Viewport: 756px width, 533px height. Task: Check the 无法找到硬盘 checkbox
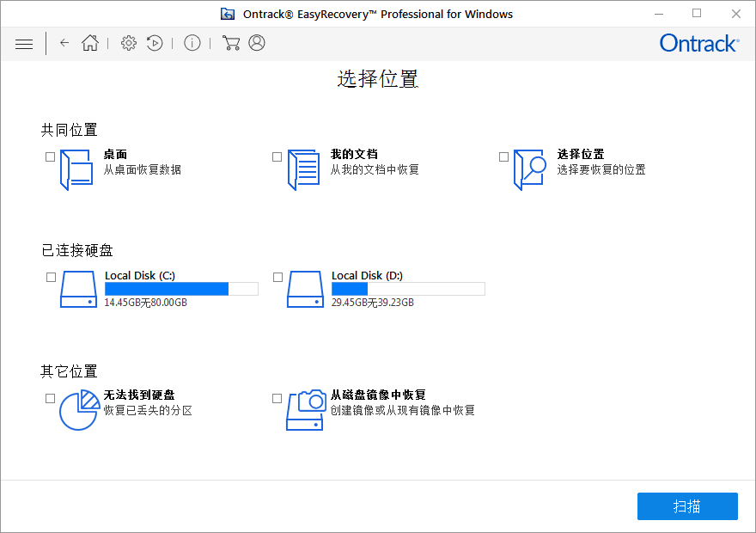pos(50,398)
